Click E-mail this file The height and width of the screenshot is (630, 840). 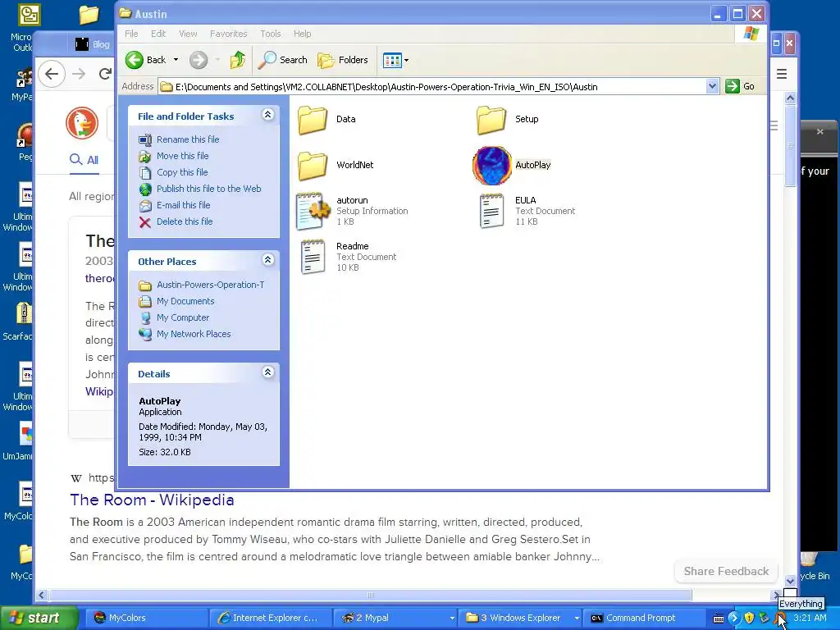point(183,205)
